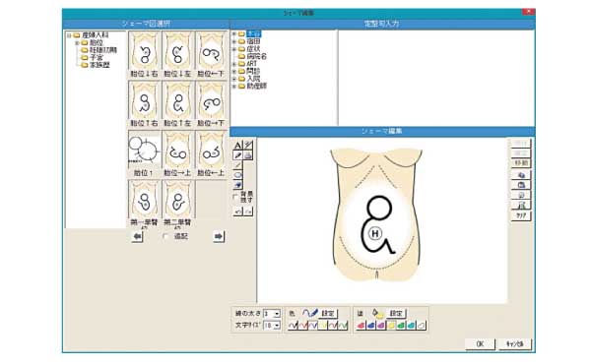The width and height of the screenshot is (591, 364).
Task: Expand the 入院 template folder
Action: (x=234, y=79)
